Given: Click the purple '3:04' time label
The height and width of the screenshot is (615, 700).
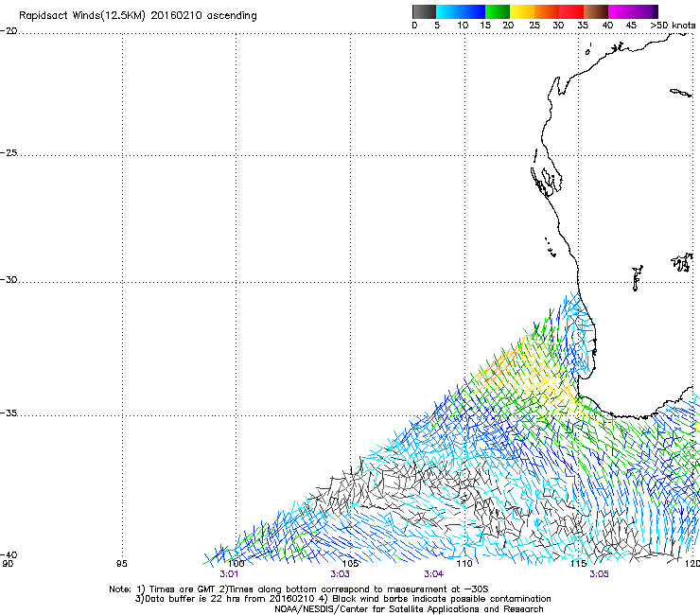Looking at the screenshot, I should click(x=434, y=574).
